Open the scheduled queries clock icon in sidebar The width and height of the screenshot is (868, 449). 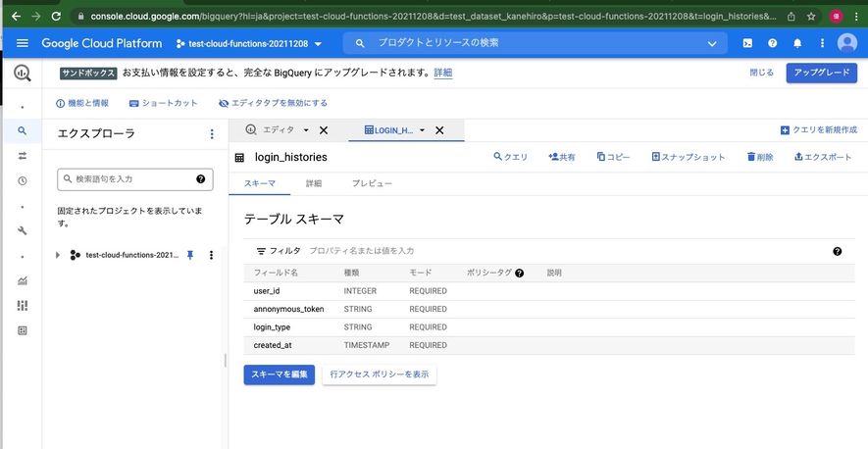[22, 180]
